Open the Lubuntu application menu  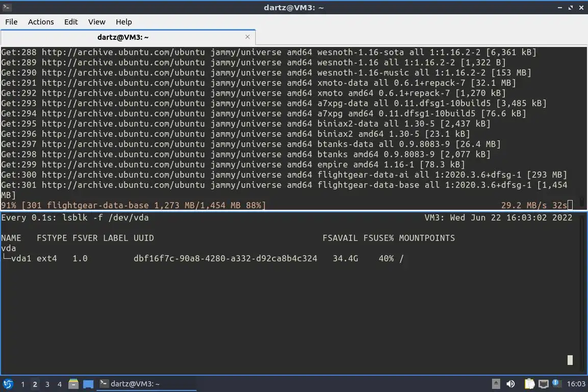(8, 384)
